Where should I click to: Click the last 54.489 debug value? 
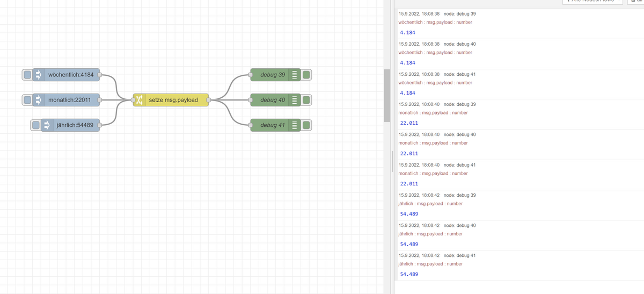tap(409, 274)
